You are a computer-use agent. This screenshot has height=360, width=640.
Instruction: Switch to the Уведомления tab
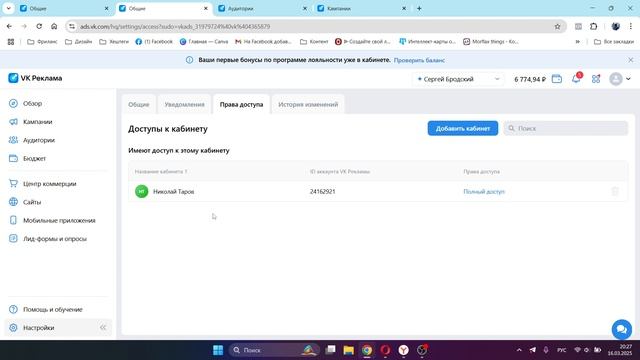(184, 104)
